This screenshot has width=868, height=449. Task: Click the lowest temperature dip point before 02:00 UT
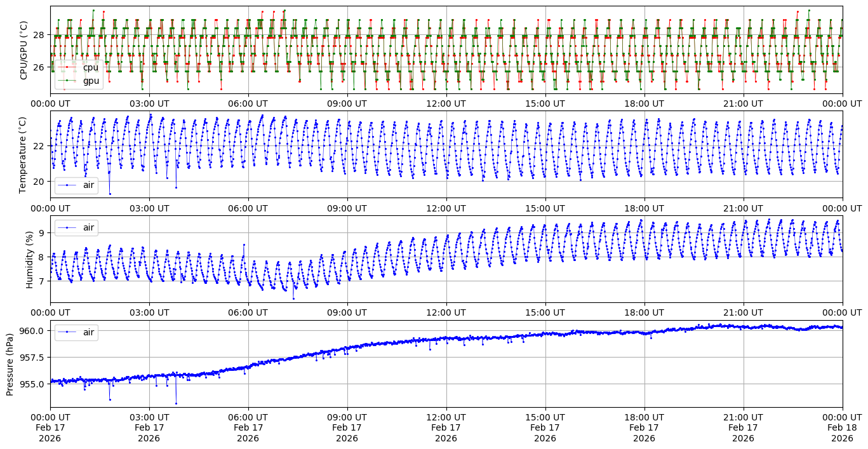point(110,194)
